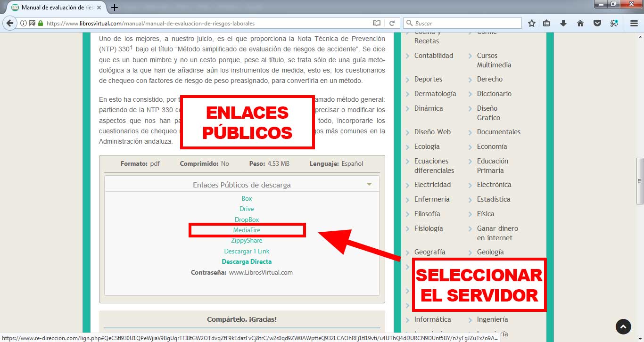Open the Contabilidad category

click(434, 55)
